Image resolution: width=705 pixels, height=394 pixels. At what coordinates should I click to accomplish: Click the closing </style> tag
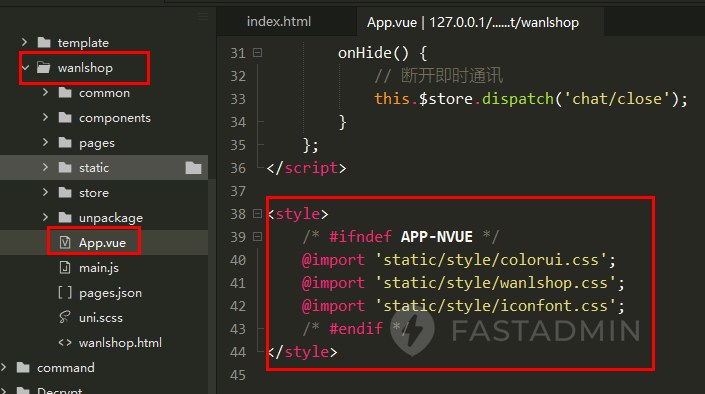coord(302,352)
